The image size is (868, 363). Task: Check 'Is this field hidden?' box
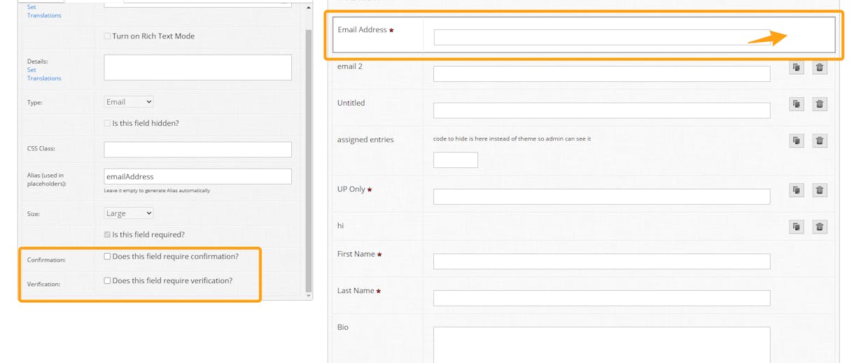(107, 123)
